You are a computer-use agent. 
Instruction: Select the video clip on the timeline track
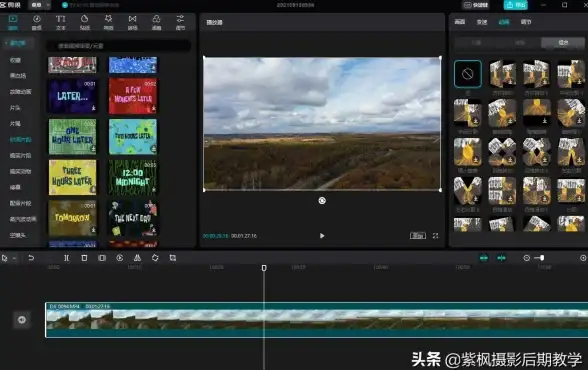click(x=316, y=320)
